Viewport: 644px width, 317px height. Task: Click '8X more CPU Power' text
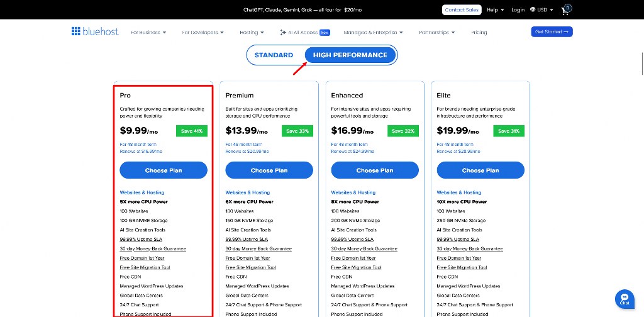click(355, 202)
